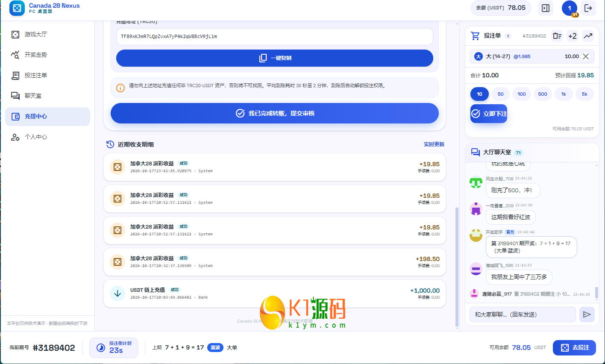Open the trend chart icon in bet slip

(x=588, y=36)
